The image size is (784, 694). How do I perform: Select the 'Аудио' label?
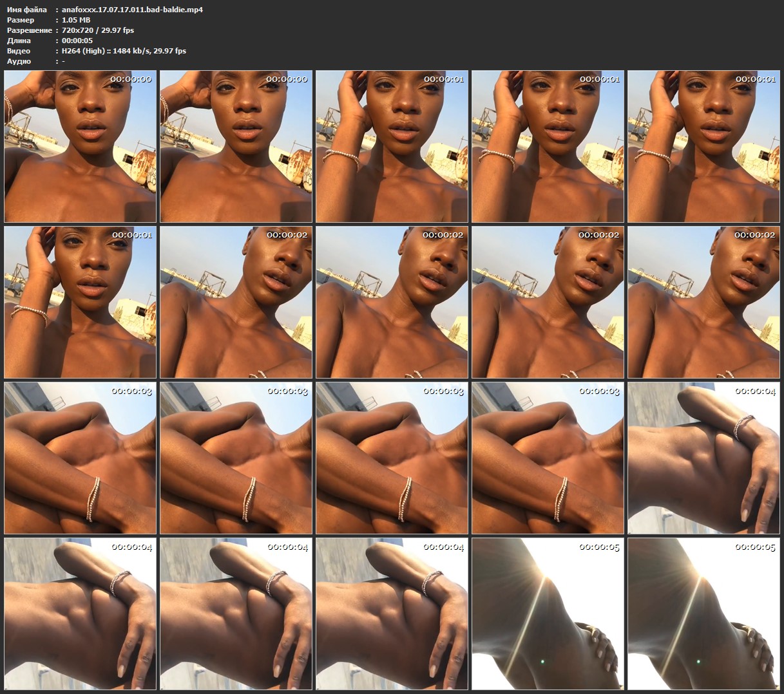19,61
